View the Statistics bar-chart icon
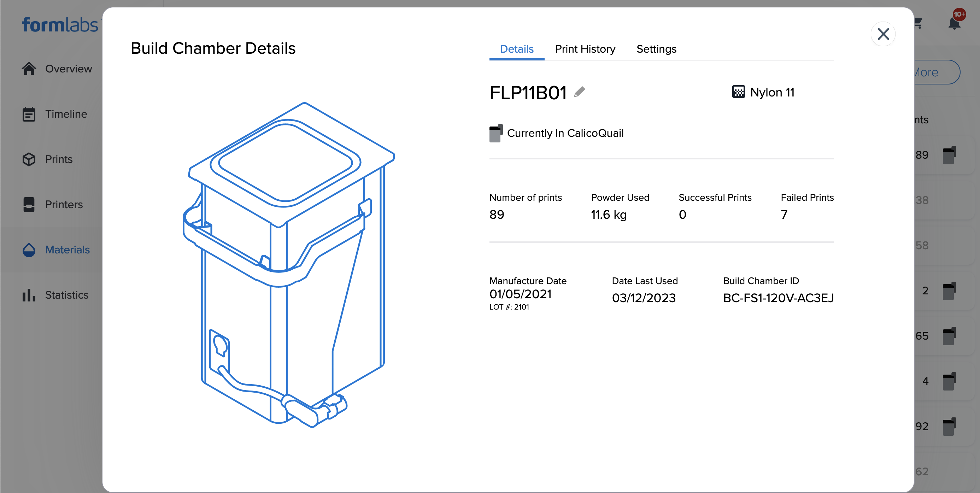 (29, 295)
